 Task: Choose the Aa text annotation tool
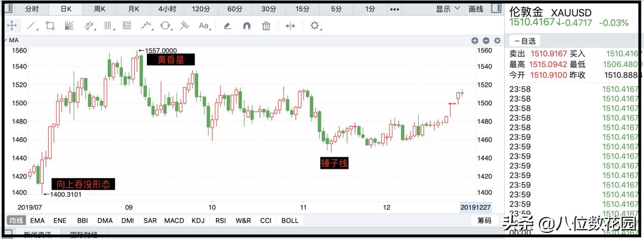pos(204,25)
